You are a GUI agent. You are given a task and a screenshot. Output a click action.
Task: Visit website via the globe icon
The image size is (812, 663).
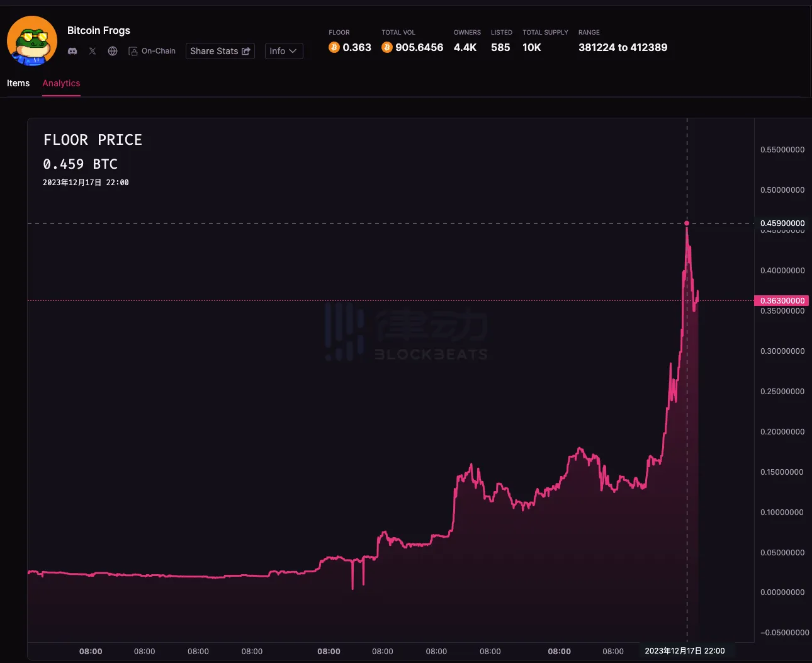pos(113,51)
